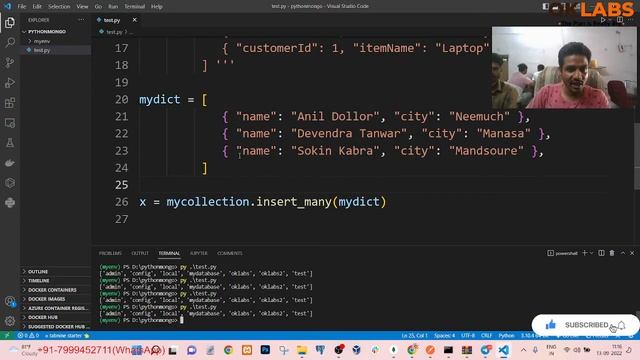The height and width of the screenshot is (360, 640).
Task: Switch to the Output panel tab
Action: [140, 253]
